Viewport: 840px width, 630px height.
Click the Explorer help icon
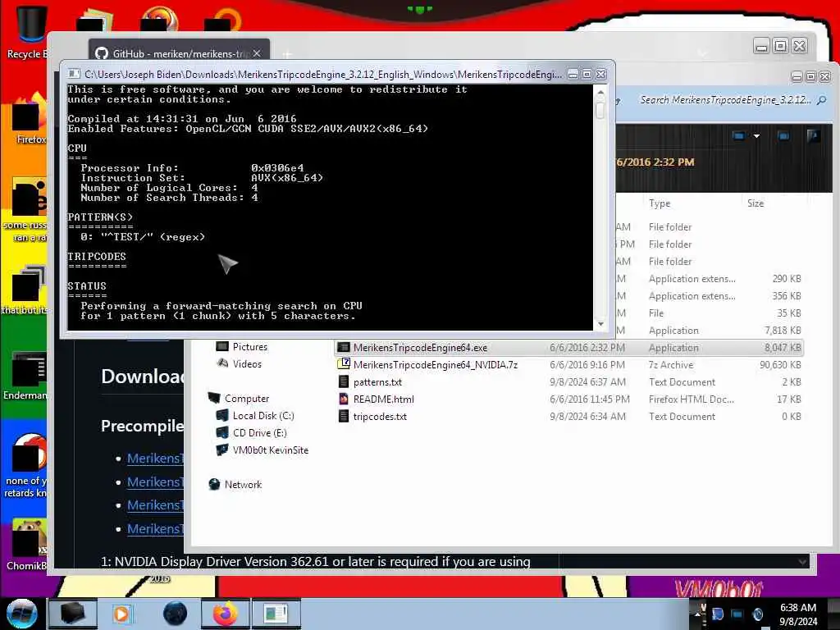(813, 135)
